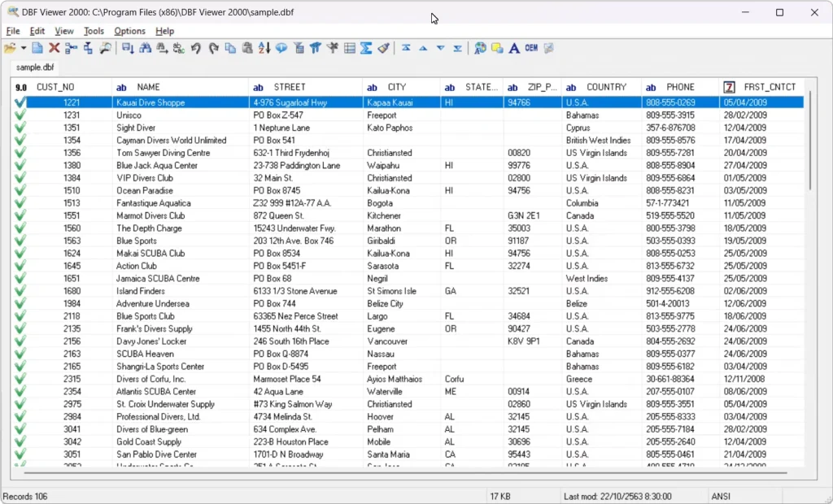The height and width of the screenshot is (504, 833).
Task: Open the Tools menu
Action: coord(94,31)
